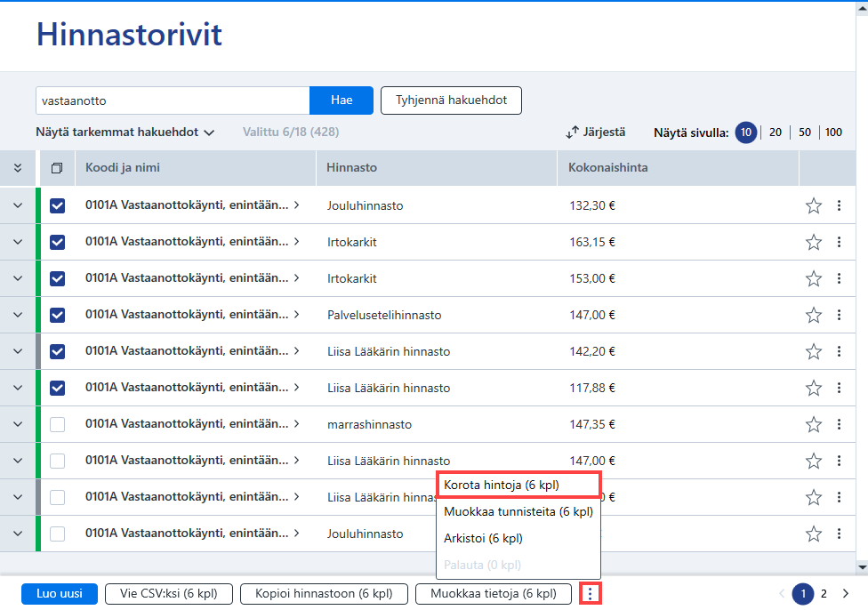This screenshot has width=868, height=610.
Task: Star the Jouluhinnasto 132,30 € row as favorite
Action: pyautogui.click(x=813, y=206)
